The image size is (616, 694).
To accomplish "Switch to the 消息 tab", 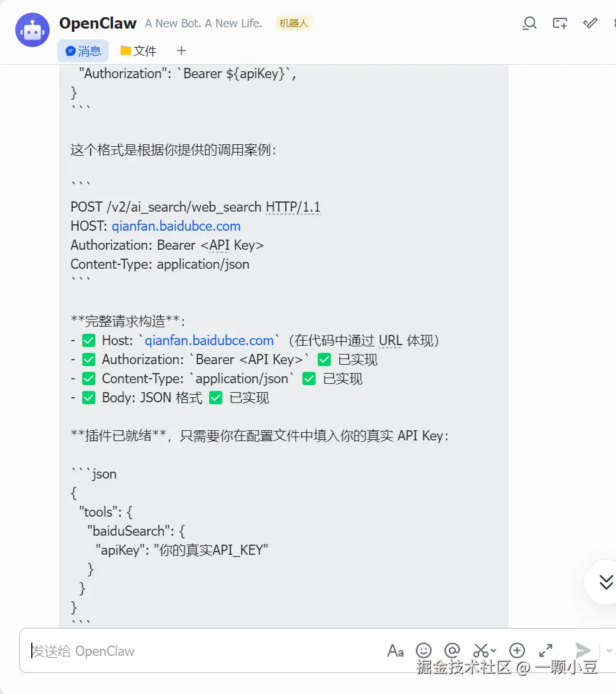I will (x=83, y=51).
